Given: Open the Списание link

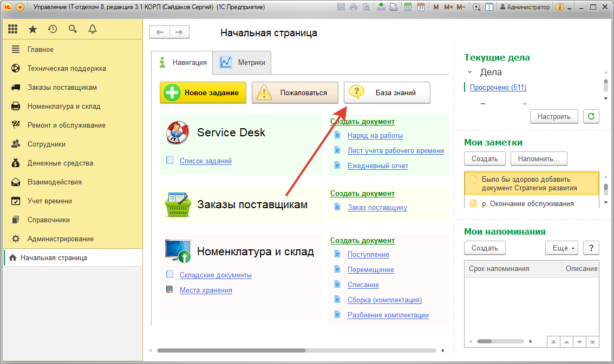Looking at the screenshot, I should pyautogui.click(x=363, y=285).
